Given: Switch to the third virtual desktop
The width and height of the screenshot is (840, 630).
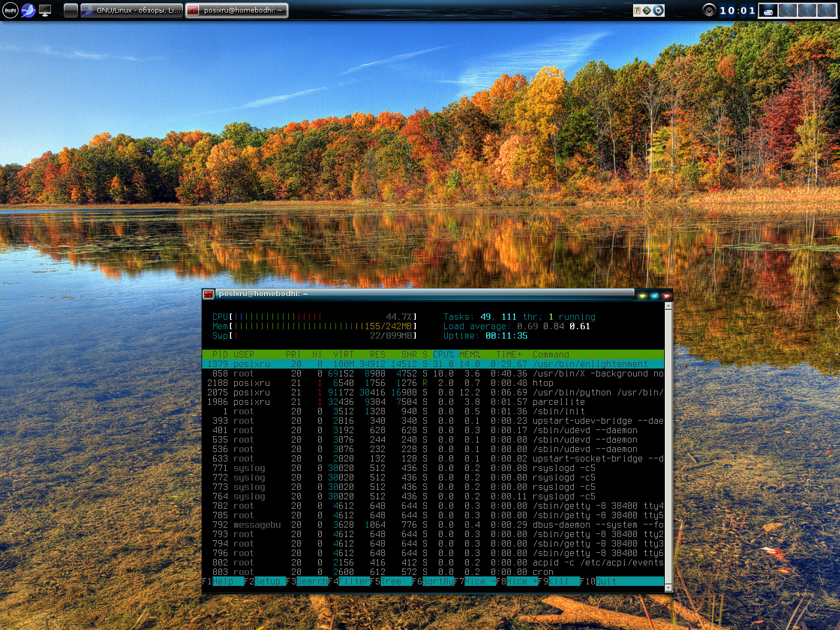Looking at the screenshot, I should pyautogui.click(x=807, y=10).
